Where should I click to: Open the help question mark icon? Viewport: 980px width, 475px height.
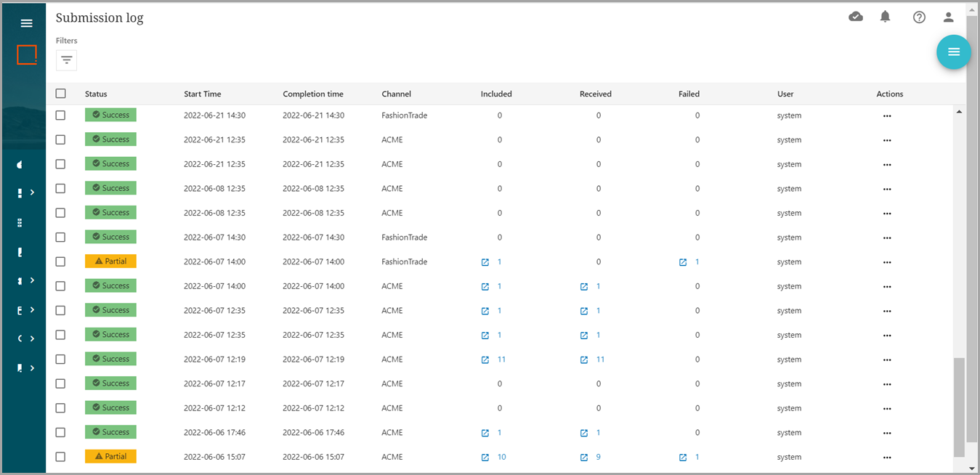point(919,17)
